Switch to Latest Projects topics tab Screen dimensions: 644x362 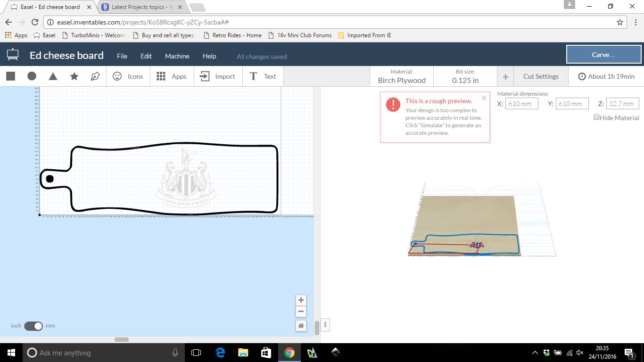[x=142, y=7]
